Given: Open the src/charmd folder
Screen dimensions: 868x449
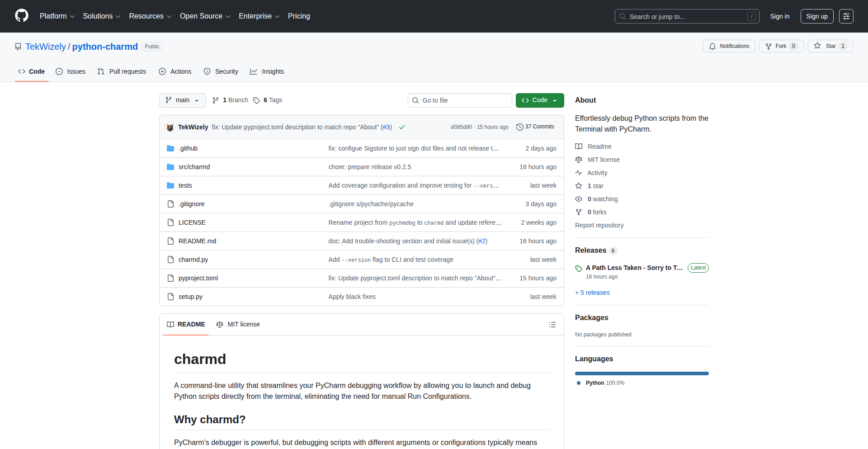Looking at the screenshot, I should [x=194, y=167].
